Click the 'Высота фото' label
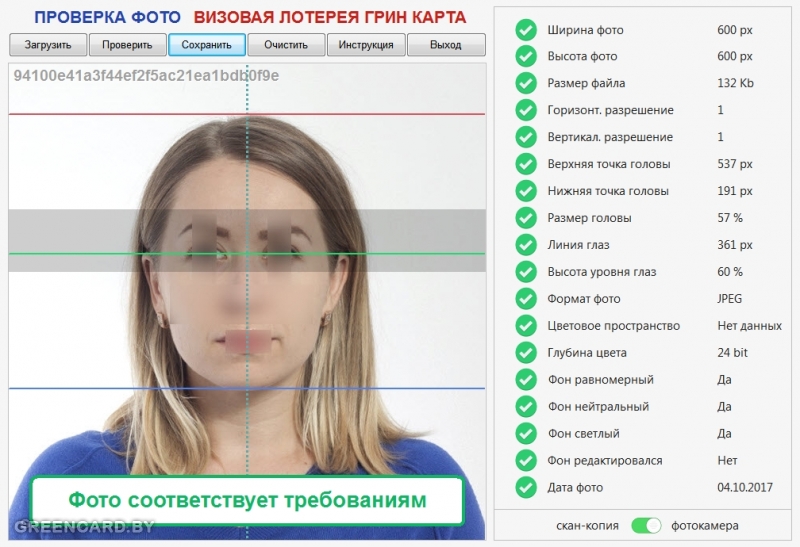Viewport: 800px width, 547px height. pos(583,56)
